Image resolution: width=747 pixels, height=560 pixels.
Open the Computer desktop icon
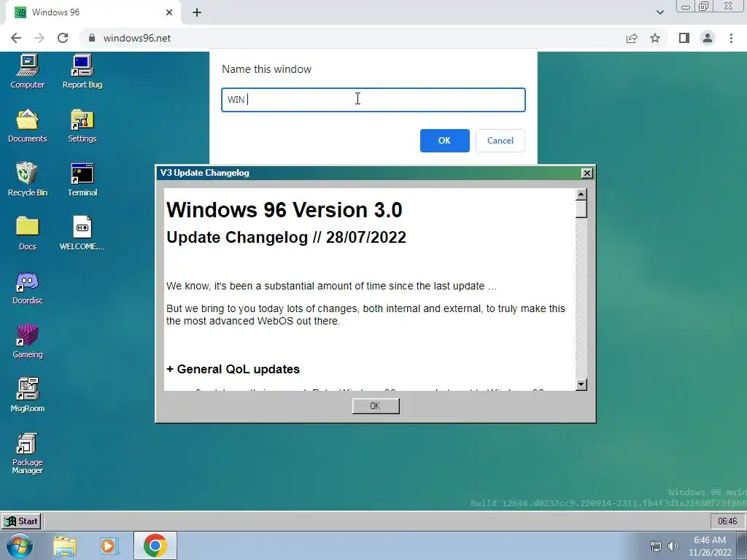[27, 71]
